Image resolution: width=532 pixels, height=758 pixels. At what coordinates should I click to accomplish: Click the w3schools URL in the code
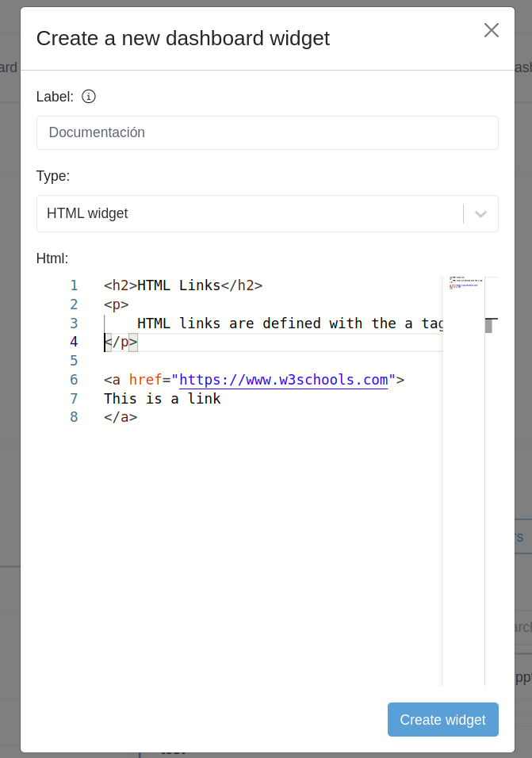283,380
